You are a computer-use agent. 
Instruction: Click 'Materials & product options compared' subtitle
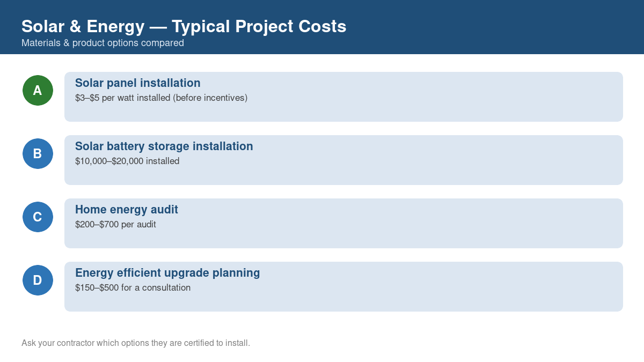(103, 43)
